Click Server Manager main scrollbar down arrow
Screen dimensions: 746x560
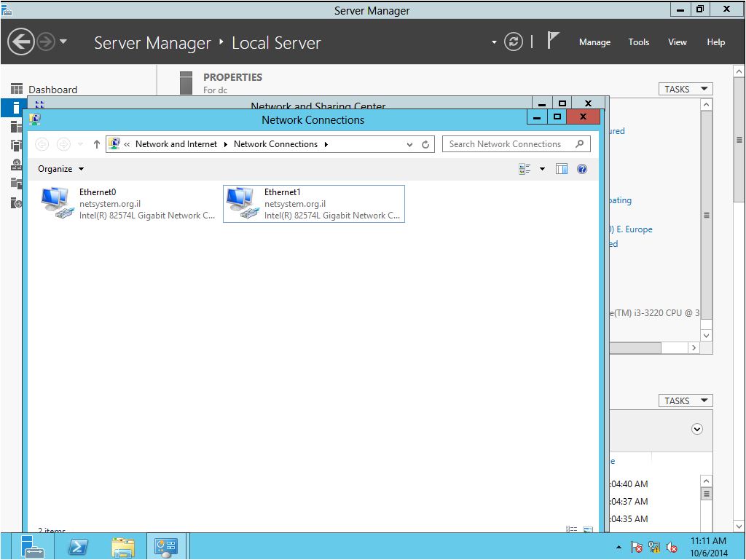(739, 527)
